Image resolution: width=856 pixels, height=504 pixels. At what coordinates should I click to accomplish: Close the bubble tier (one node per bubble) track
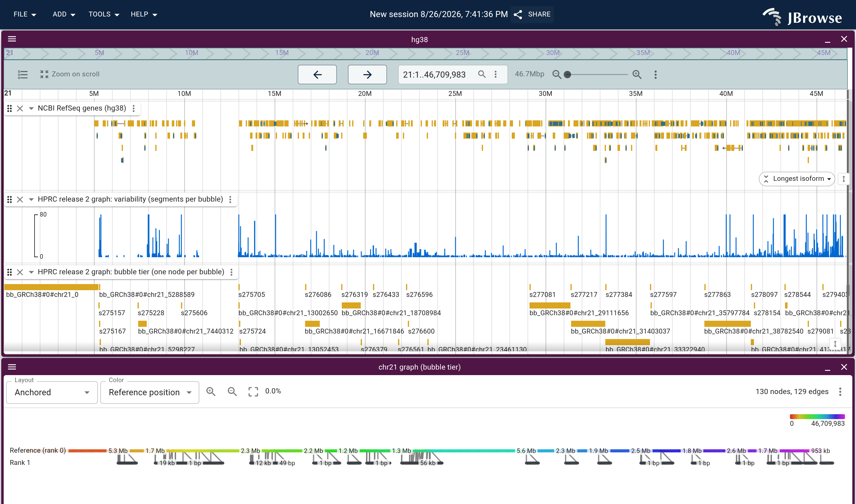tap(20, 272)
